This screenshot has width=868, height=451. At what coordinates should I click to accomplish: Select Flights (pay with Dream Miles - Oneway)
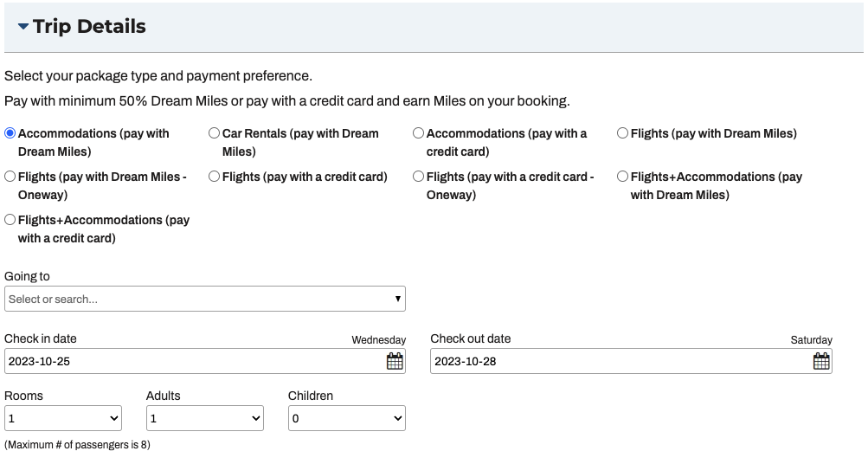[10, 177]
